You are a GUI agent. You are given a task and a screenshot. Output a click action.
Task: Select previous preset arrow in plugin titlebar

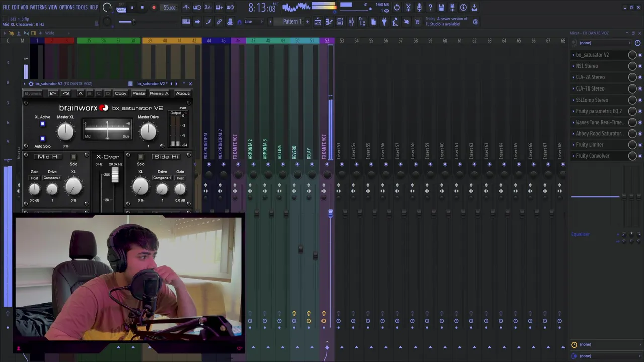[x=171, y=84]
